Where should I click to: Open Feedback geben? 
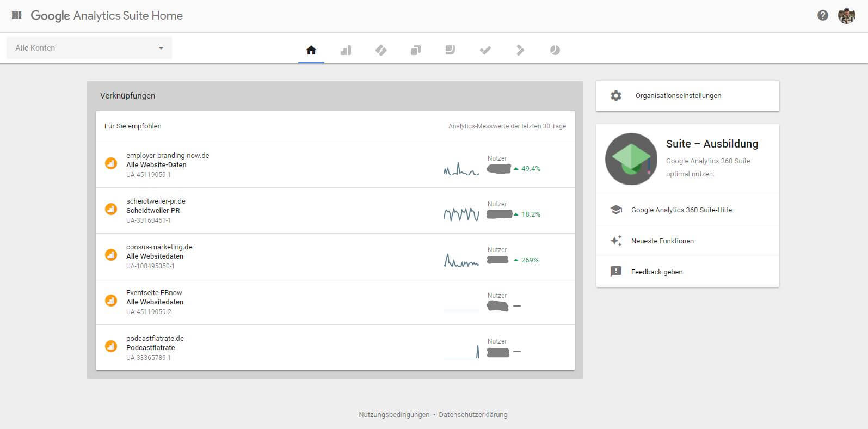pyautogui.click(x=688, y=272)
